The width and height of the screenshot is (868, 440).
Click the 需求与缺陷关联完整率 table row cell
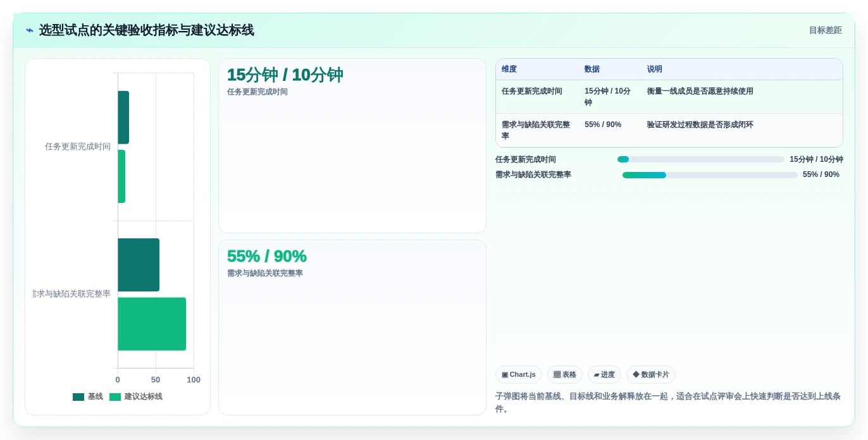(x=536, y=130)
